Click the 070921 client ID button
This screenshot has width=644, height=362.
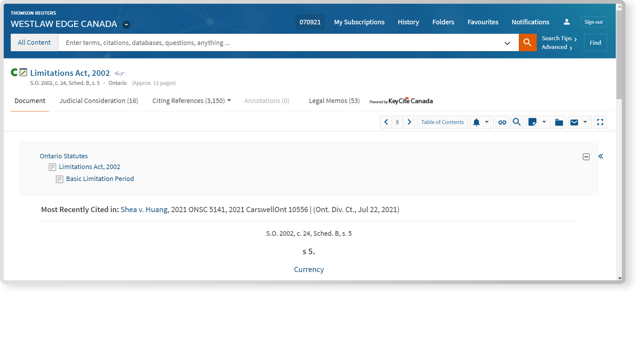[310, 22]
